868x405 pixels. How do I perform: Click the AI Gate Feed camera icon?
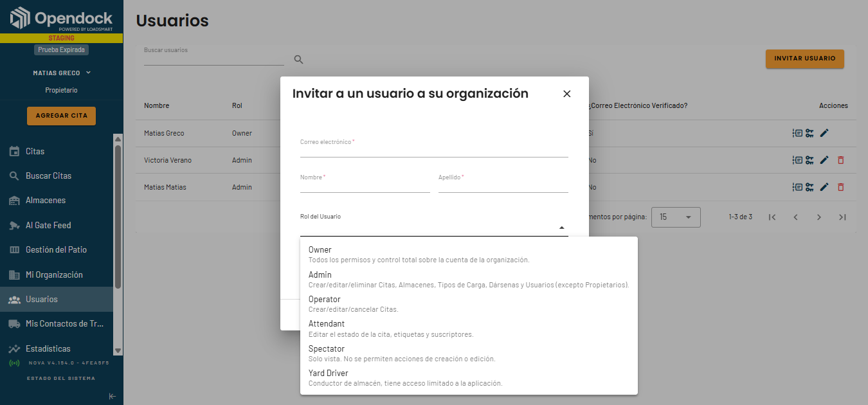[x=14, y=226]
